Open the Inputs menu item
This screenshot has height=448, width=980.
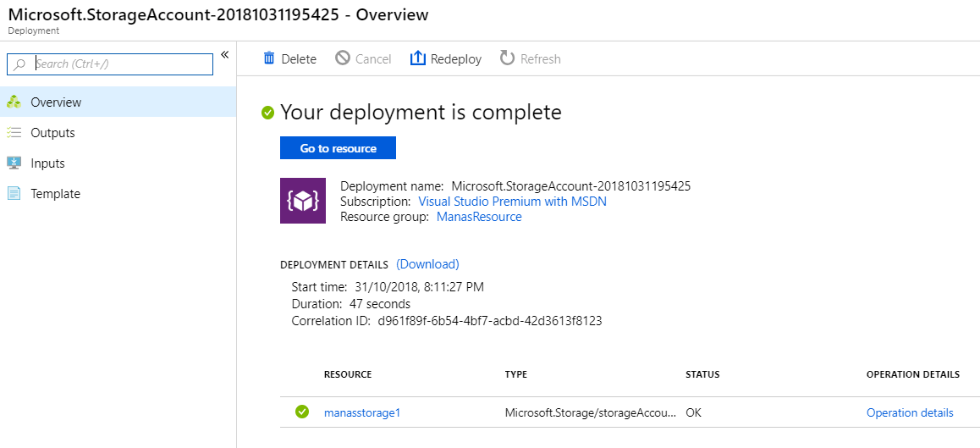(118, 163)
